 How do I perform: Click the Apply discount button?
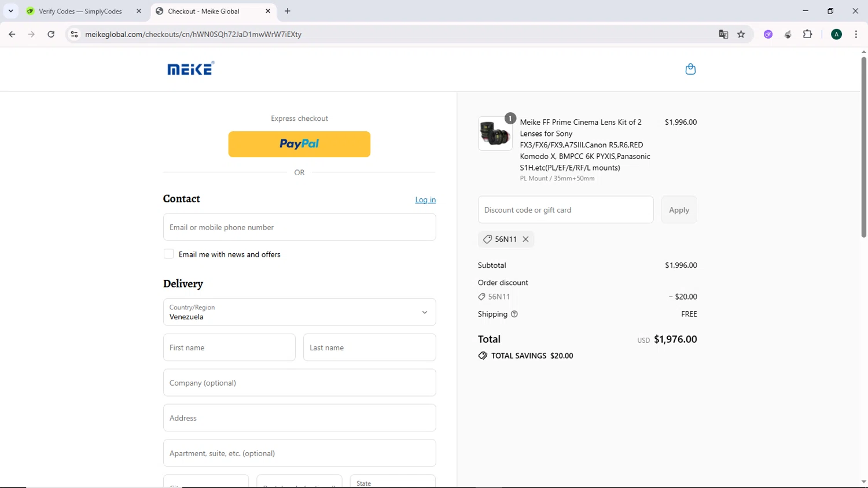tap(679, 210)
